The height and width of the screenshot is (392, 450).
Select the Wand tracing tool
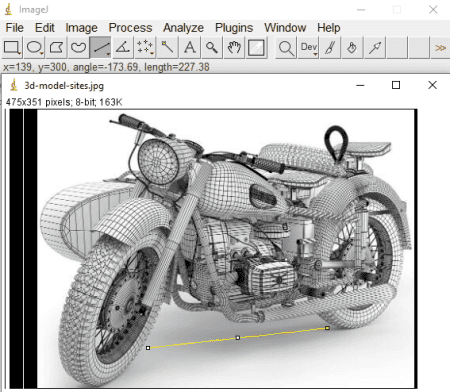coord(167,48)
